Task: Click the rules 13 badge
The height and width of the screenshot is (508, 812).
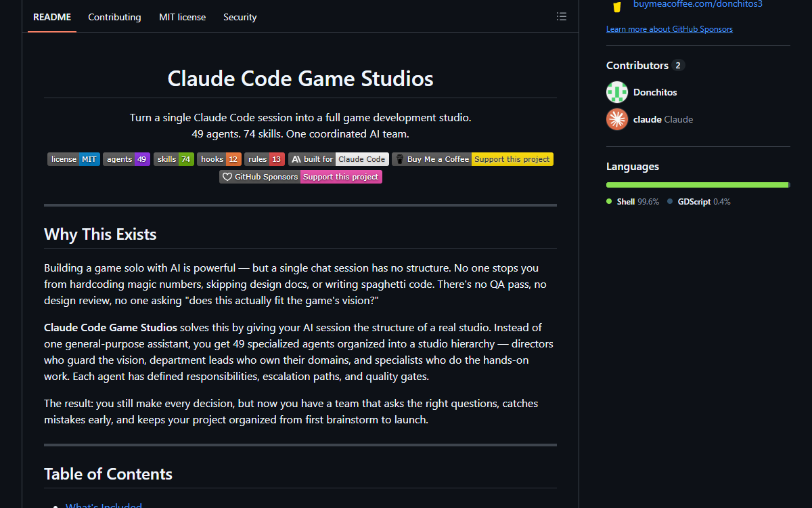Action: pyautogui.click(x=265, y=159)
